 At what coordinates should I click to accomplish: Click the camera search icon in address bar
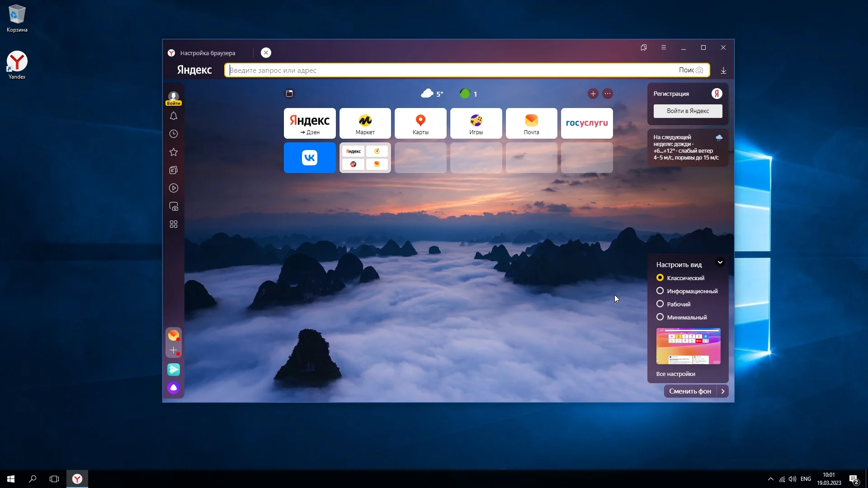point(699,70)
